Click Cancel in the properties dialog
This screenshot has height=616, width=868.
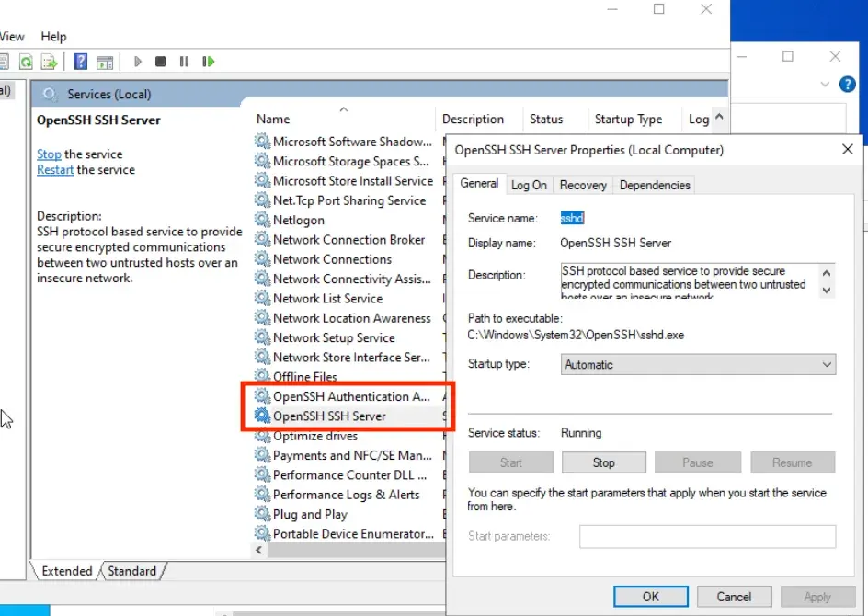734,597
